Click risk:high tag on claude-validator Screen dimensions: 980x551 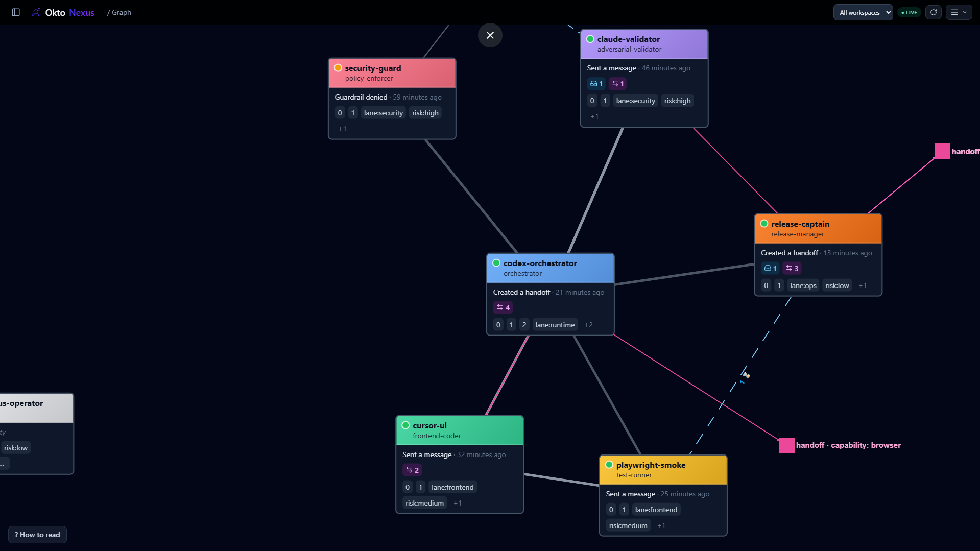tap(678, 101)
